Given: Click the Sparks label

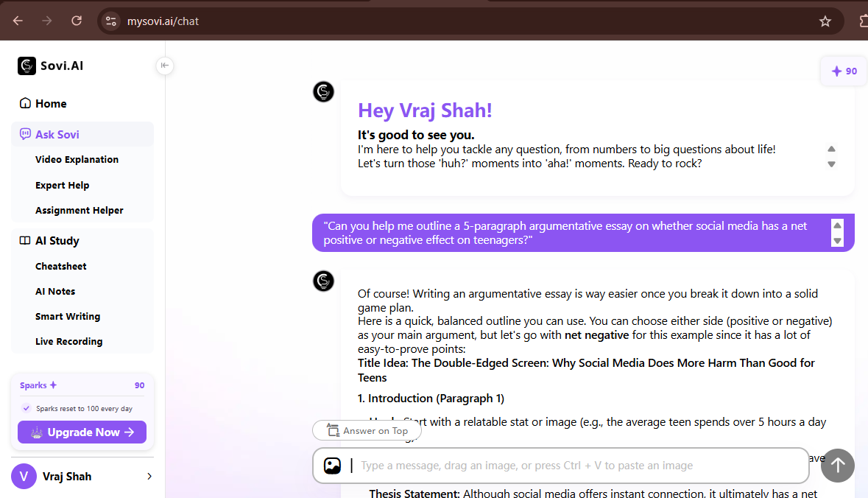Looking at the screenshot, I should coord(33,385).
